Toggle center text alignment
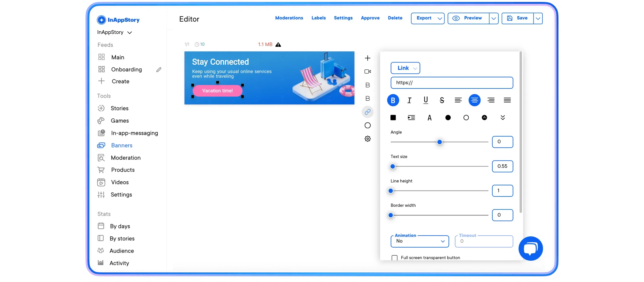 (474, 100)
